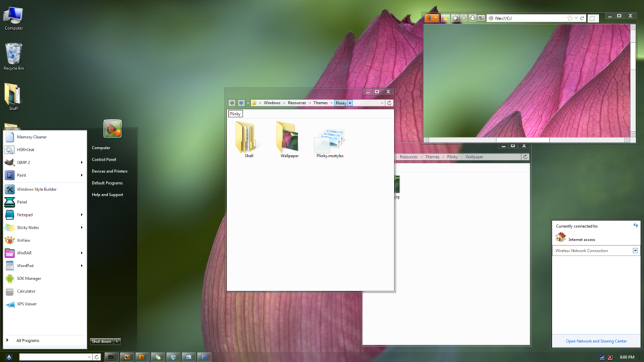Open the Recycle Bin desktop icon
The width and height of the screenshot is (644, 362).
click(13, 56)
